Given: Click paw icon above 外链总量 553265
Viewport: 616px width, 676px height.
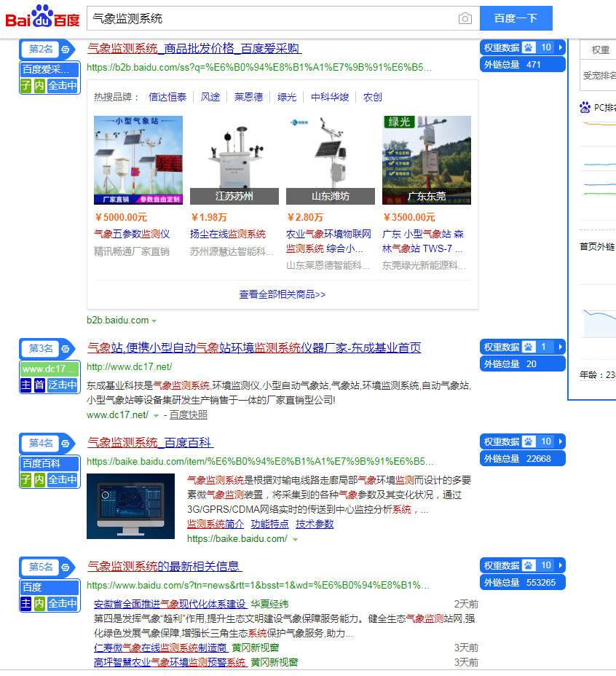Looking at the screenshot, I should tap(529, 565).
